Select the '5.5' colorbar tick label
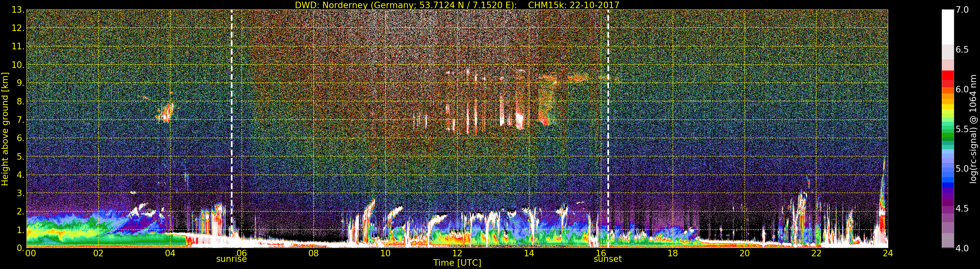This screenshot has width=980, height=269. tap(962, 129)
